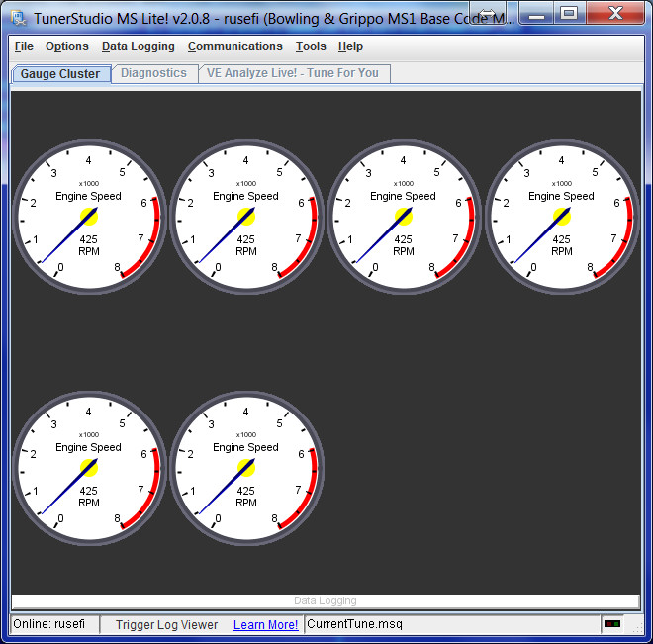The height and width of the screenshot is (644, 653).
Task: Click the Data Logging progress bar
Action: [325, 600]
